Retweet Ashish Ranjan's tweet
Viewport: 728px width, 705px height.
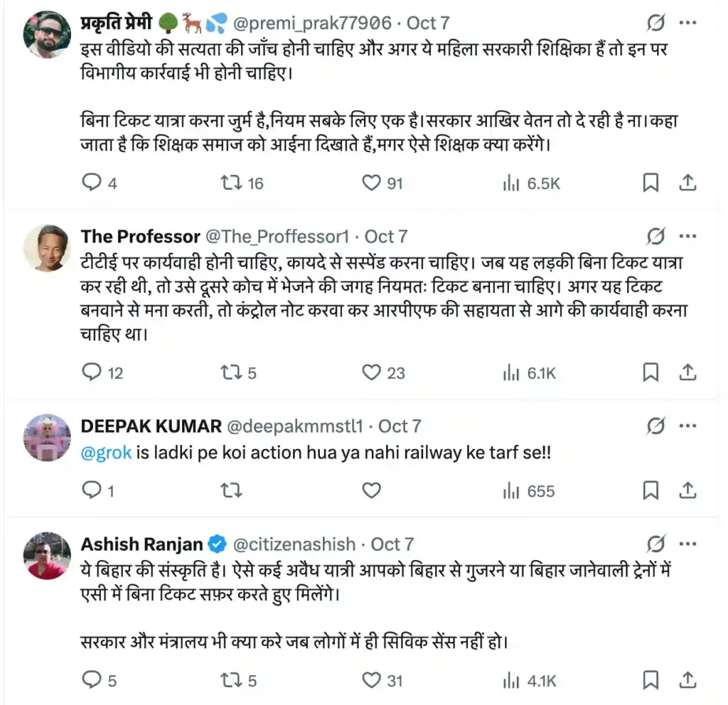(x=232, y=680)
